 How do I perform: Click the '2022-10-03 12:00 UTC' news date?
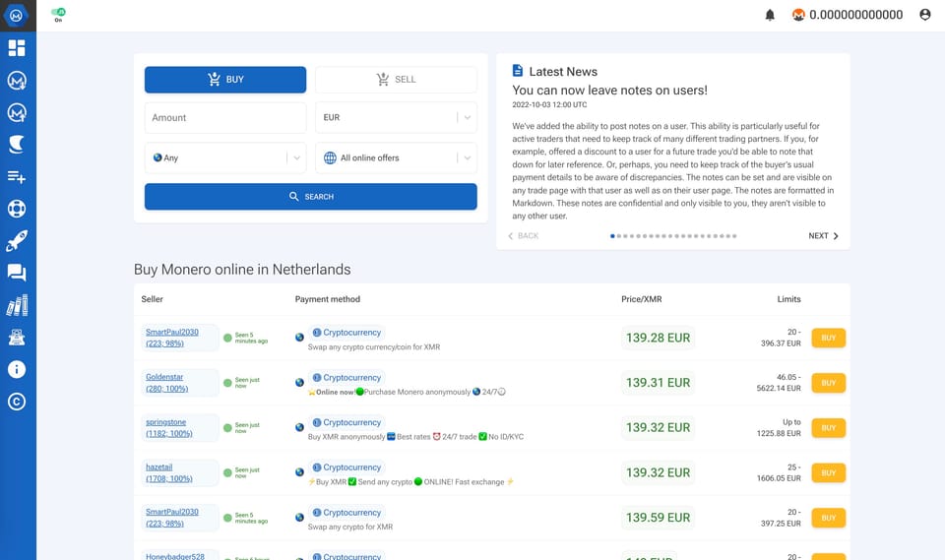(x=549, y=105)
